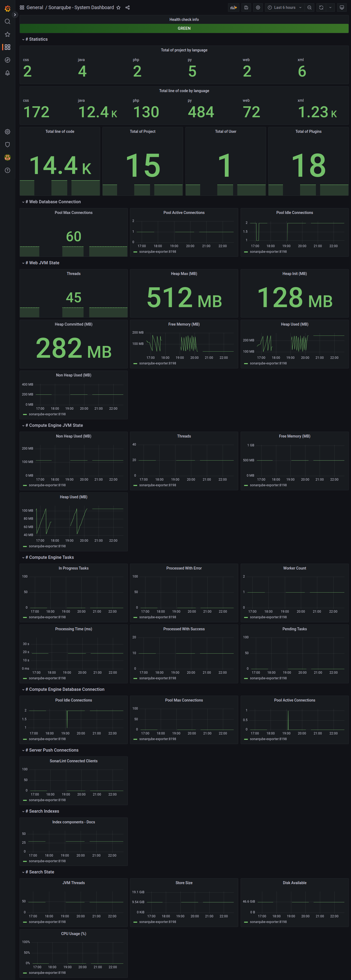Screen dimensions: 351x980
Task: Mark the dashboard as favorite with star
Action: coord(118,7)
